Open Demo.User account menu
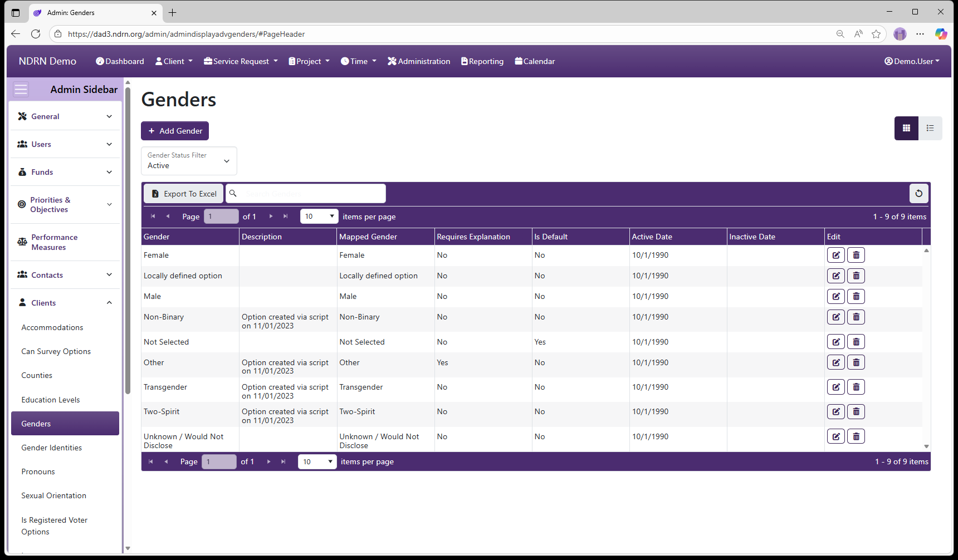Image resolution: width=958 pixels, height=560 pixels. point(912,61)
